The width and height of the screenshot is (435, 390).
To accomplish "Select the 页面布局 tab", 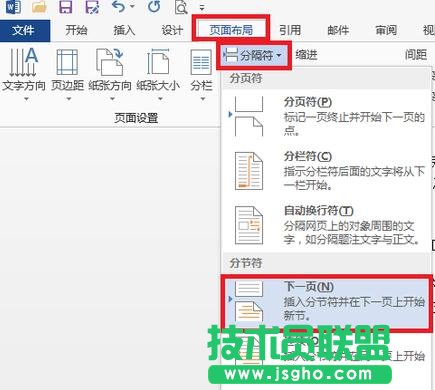I will pyautogui.click(x=231, y=29).
